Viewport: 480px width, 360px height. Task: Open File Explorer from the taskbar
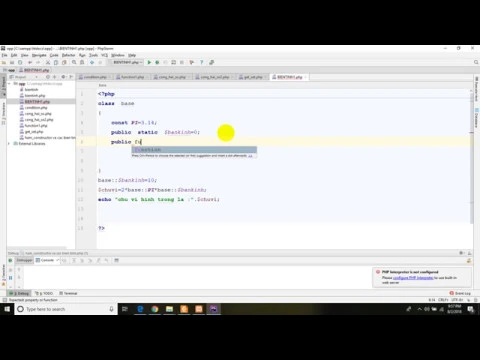pyautogui.click(x=169, y=309)
